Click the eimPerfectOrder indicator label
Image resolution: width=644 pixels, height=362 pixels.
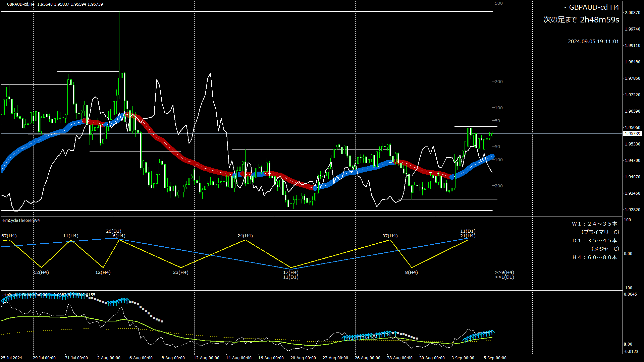tap(20, 295)
